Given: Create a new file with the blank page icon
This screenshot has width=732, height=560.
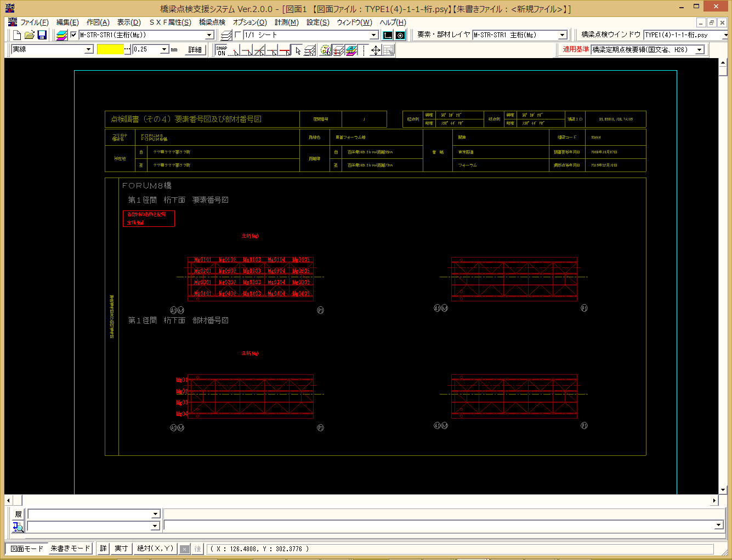Looking at the screenshot, I should (x=17, y=35).
